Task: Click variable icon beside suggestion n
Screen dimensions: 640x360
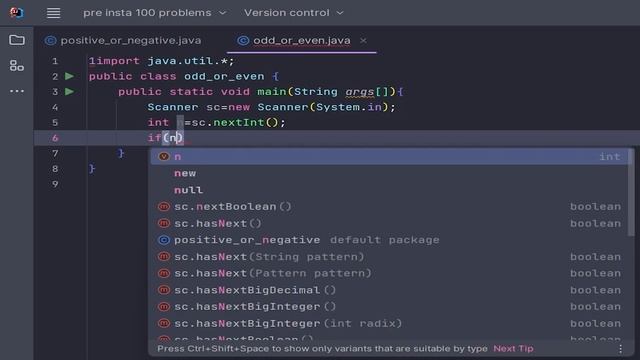Action: pyautogui.click(x=164, y=156)
